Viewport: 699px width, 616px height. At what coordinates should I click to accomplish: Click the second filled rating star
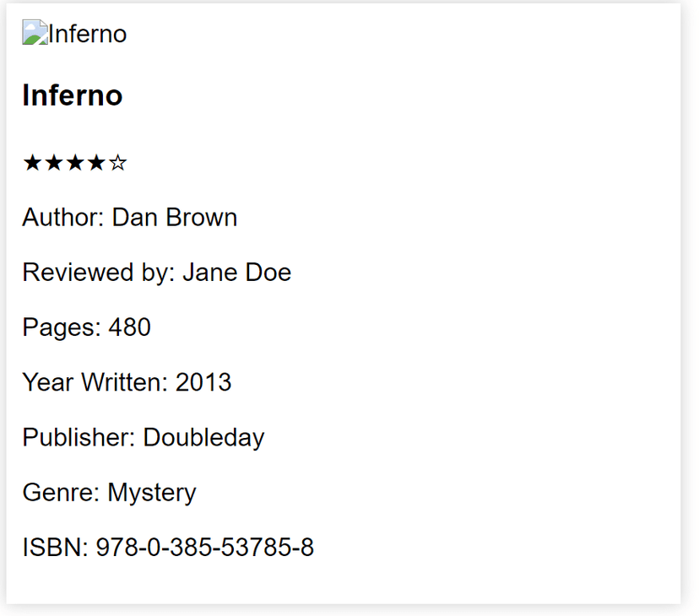tap(53, 163)
